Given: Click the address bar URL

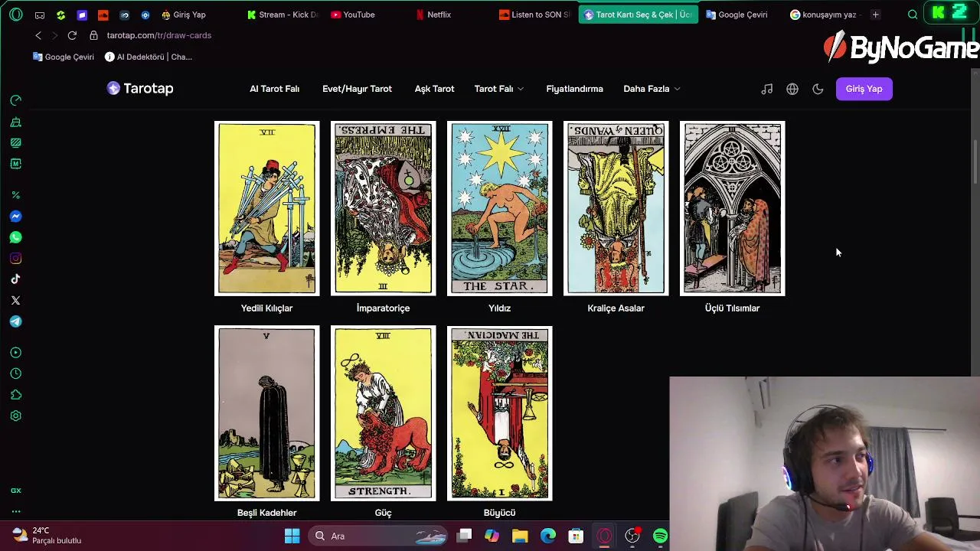Looking at the screenshot, I should (158, 35).
